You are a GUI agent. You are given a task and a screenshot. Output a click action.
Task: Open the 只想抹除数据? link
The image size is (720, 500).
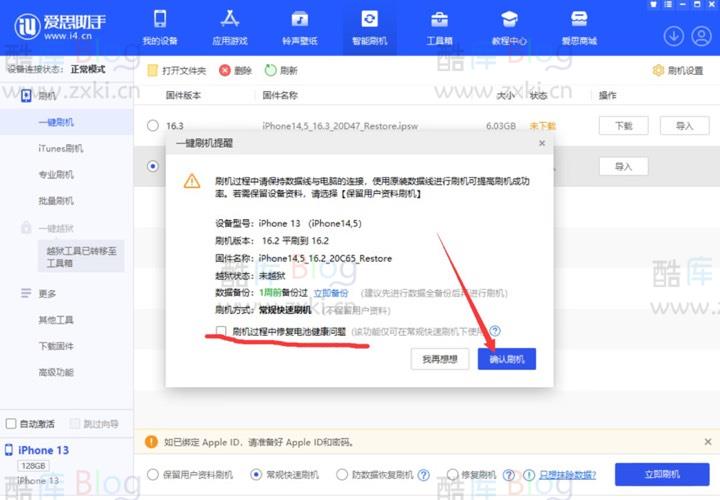(567, 475)
